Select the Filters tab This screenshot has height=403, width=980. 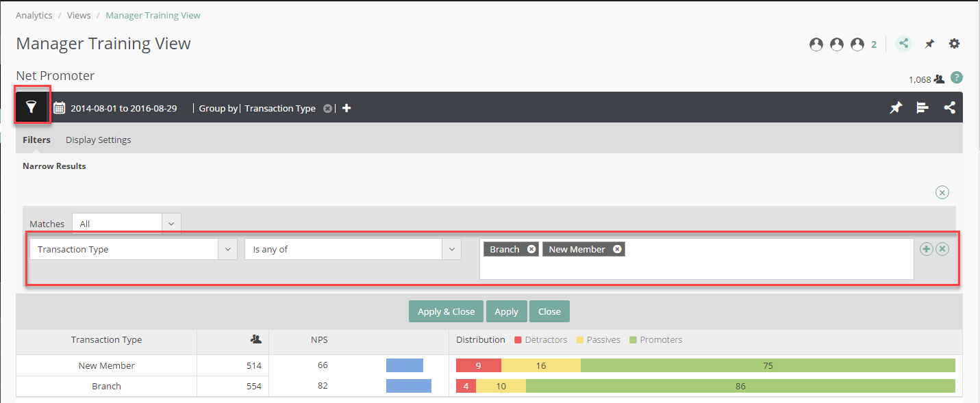[36, 140]
